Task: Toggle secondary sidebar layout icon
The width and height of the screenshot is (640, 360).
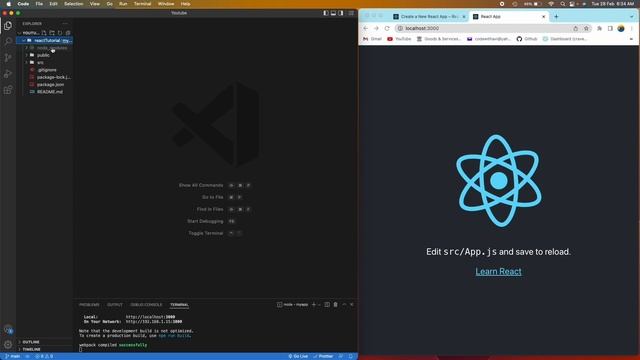Action: (x=341, y=13)
